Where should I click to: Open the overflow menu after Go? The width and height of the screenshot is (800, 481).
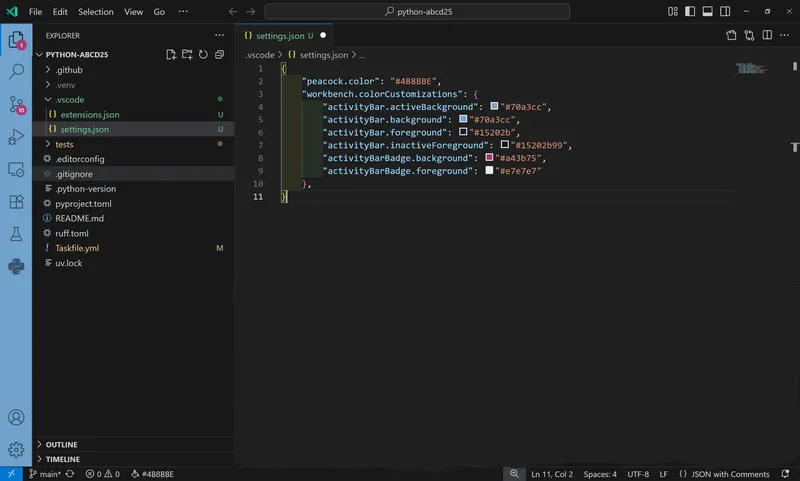coord(183,11)
